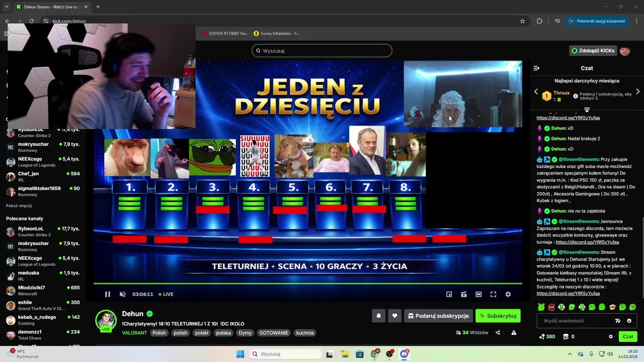This screenshot has width=644, height=362.
Task: Click Zdobądź KICKs button
Action: (x=593, y=50)
